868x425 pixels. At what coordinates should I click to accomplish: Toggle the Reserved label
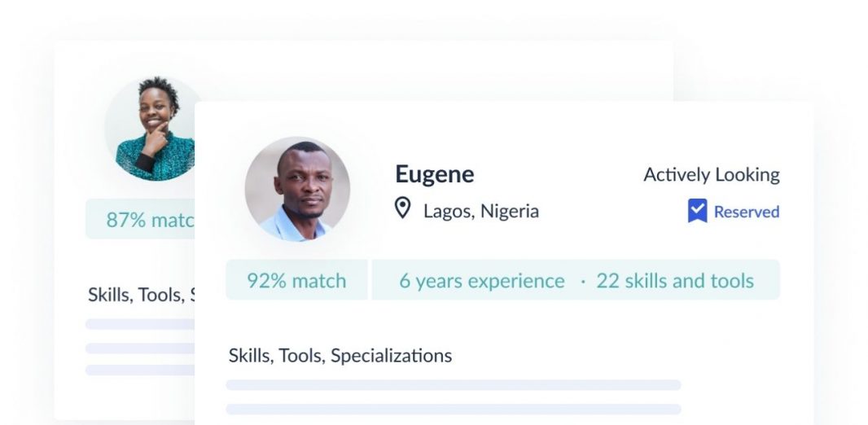(x=747, y=212)
